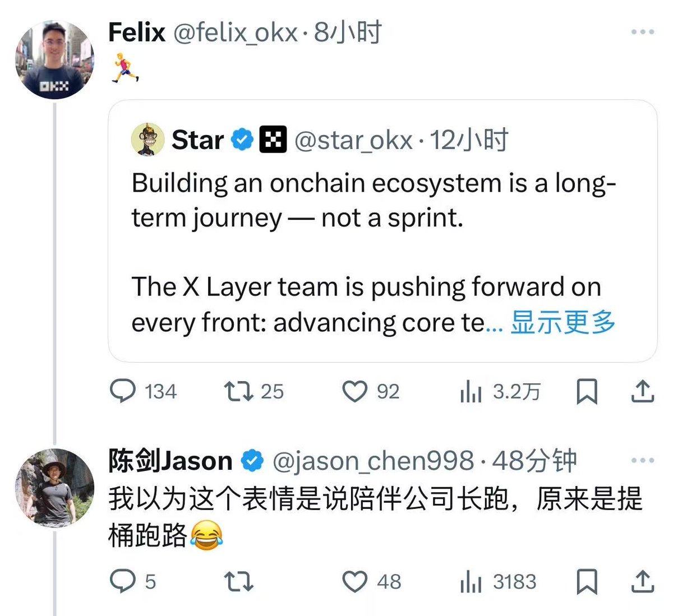Retweet 陈剑Jason's reply
This screenshot has height=616, width=673.
(238, 581)
